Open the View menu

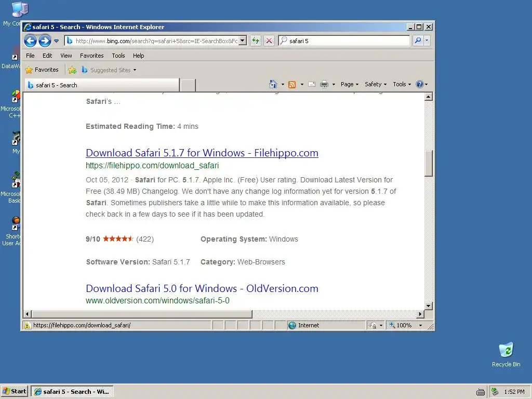pos(66,56)
